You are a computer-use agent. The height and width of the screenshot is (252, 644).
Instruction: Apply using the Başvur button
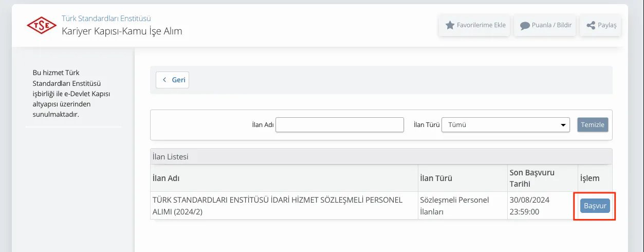595,206
